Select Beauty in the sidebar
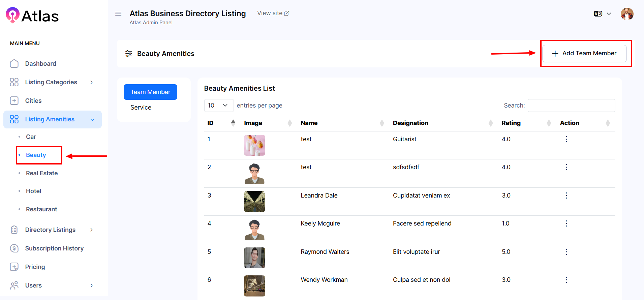This screenshot has height=300, width=644. pyautogui.click(x=36, y=155)
